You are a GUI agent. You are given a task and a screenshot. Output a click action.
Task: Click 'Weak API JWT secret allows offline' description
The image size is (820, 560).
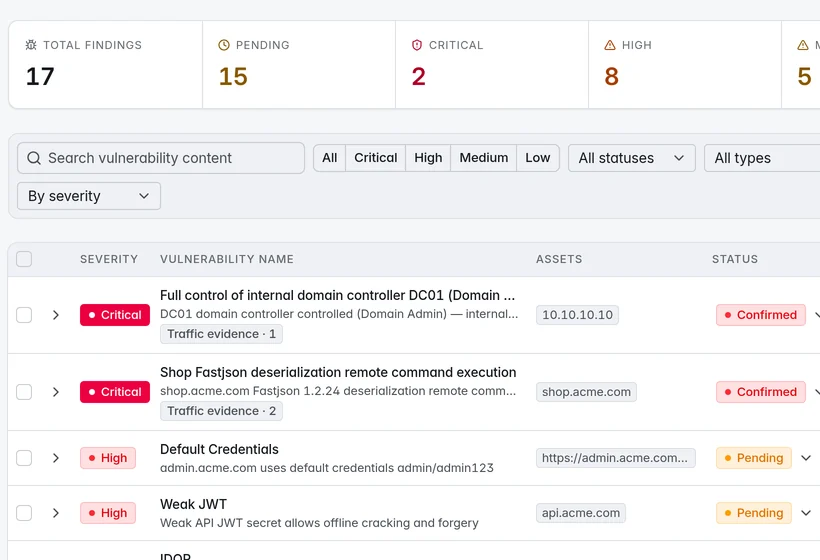pos(319,523)
